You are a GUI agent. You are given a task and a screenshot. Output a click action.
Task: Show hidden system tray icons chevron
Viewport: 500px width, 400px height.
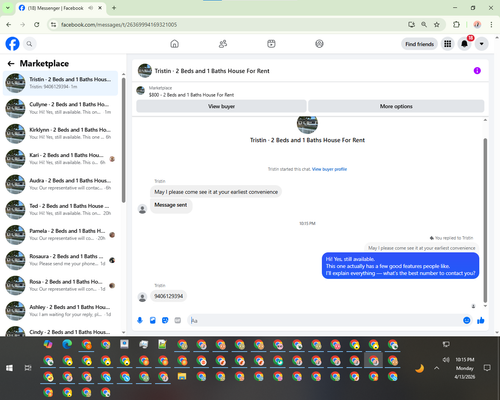(437, 368)
